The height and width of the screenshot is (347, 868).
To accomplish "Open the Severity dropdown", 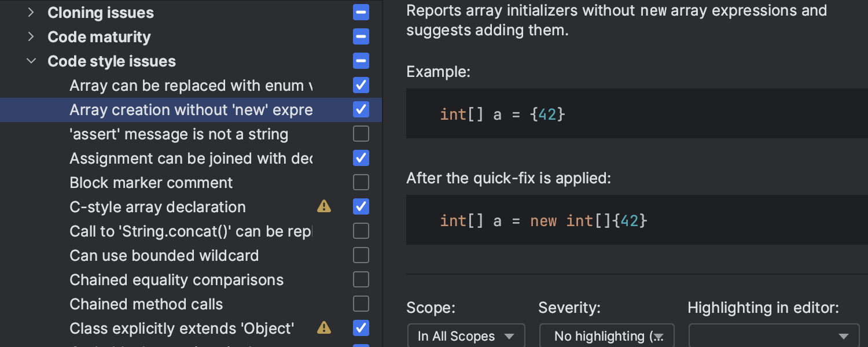I will (606, 336).
